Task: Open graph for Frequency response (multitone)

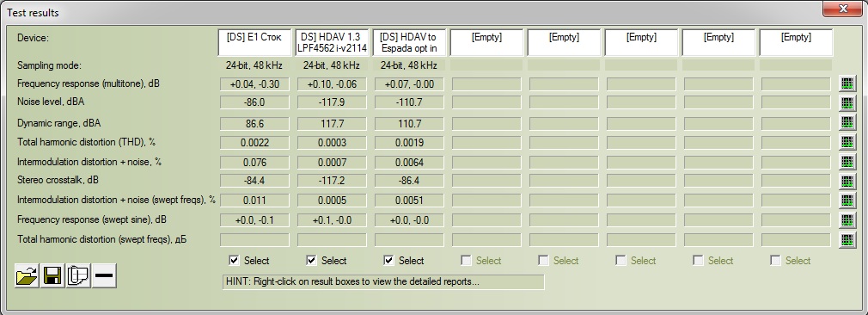Action: pyautogui.click(x=847, y=83)
